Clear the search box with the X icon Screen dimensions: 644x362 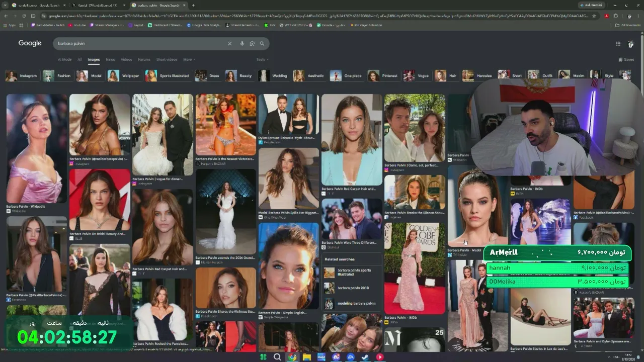[230, 44]
